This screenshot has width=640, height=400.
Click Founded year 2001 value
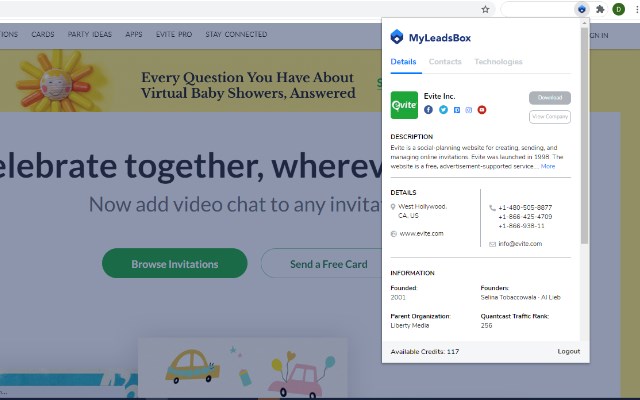pyautogui.click(x=398, y=298)
